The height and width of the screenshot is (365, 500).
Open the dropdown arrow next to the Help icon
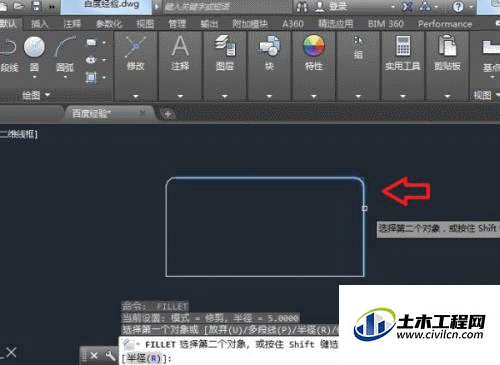pos(471,7)
